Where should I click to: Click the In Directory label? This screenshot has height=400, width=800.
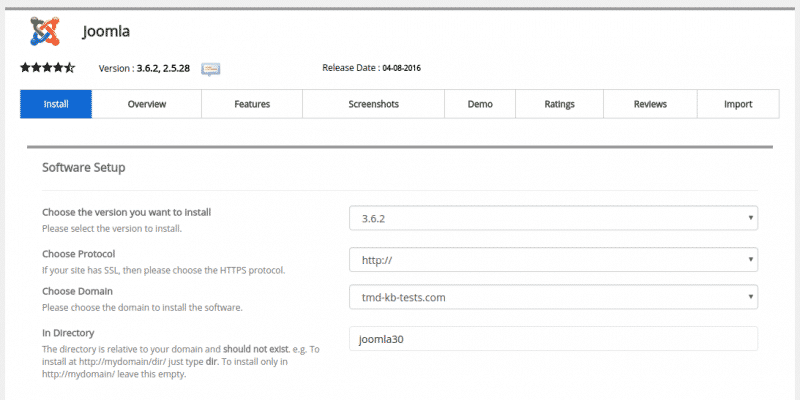68,333
